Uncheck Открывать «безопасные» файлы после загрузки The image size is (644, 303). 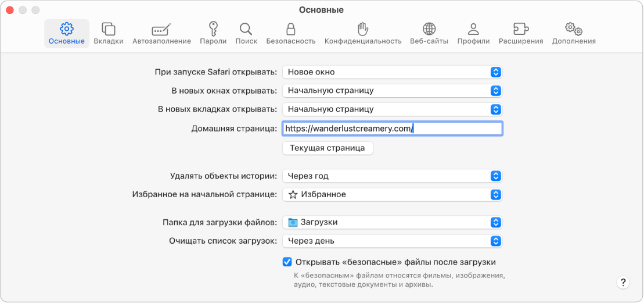tap(287, 262)
